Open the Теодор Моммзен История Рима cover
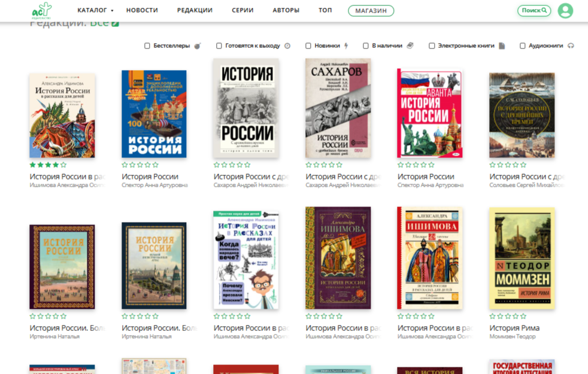588x374 pixels. click(x=522, y=258)
